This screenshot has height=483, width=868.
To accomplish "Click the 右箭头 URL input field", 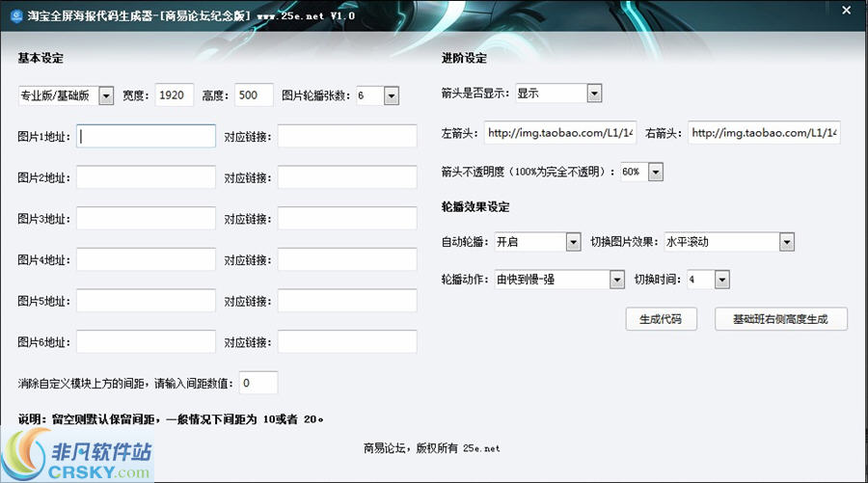I will tap(764, 133).
